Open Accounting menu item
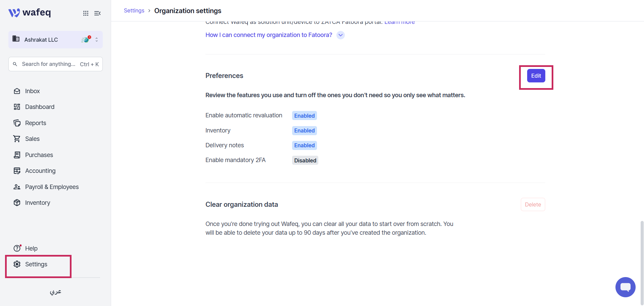Viewport: 644px width, 306px height. (40, 171)
